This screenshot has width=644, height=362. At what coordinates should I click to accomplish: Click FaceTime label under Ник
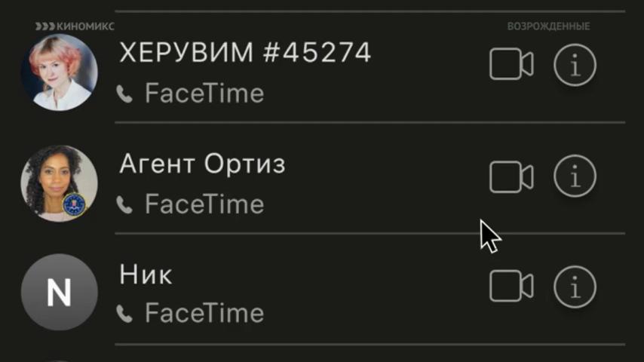click(204, 314)
